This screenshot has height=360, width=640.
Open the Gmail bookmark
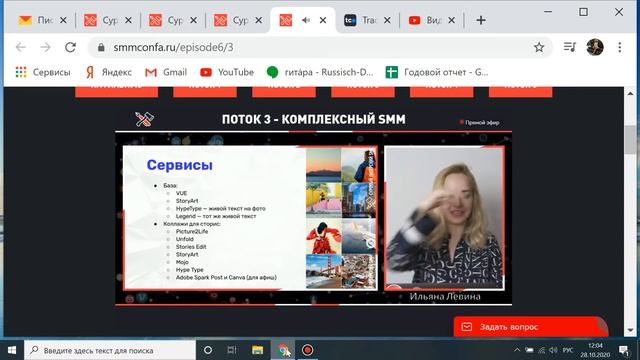pos(166,72)
